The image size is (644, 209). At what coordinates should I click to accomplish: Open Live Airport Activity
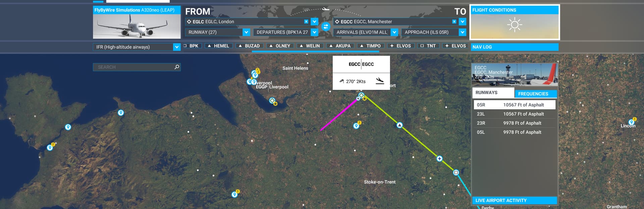click(514, 200)
